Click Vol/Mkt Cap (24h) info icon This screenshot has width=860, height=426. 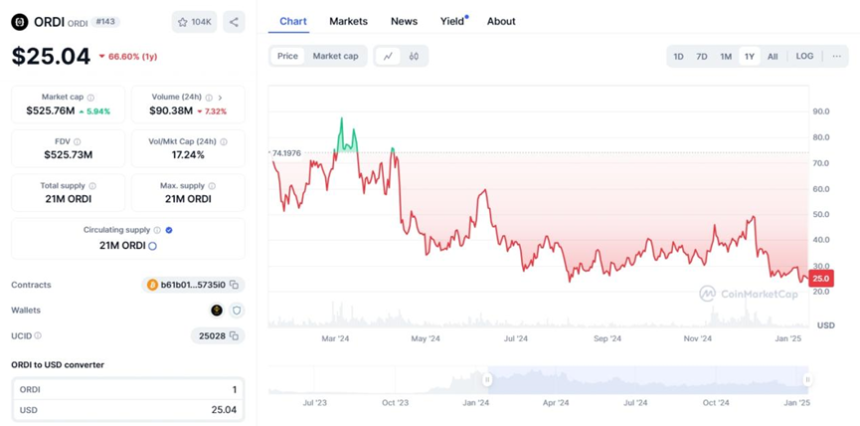click(223, 141)
